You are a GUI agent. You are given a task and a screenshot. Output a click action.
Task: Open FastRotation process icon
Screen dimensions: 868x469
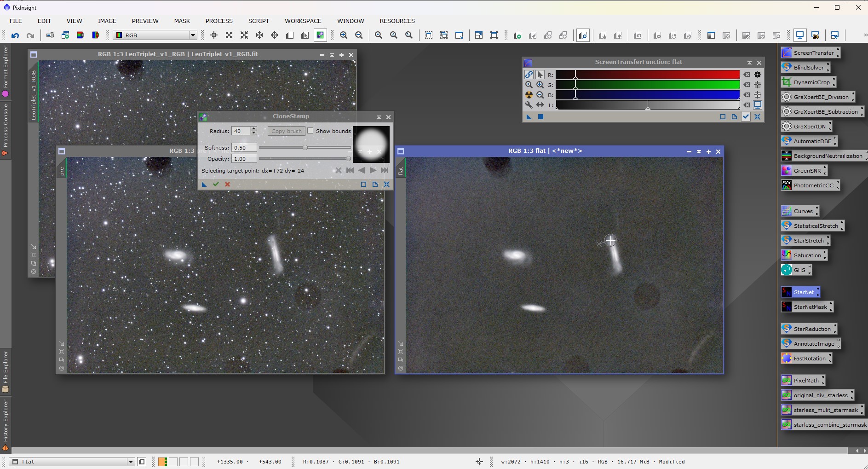coord(806,359)
